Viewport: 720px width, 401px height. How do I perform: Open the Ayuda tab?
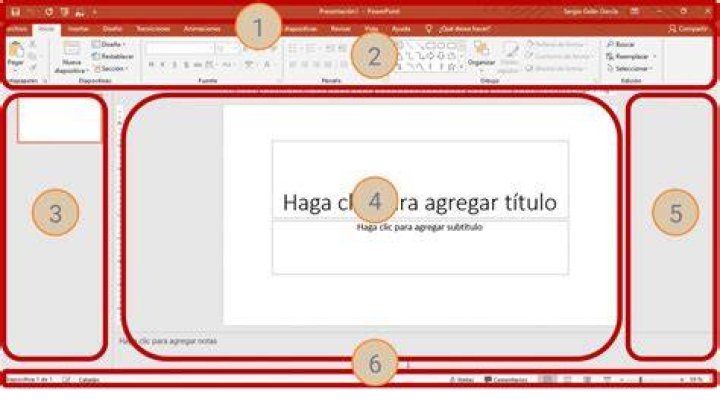pyautogui.click(x=401, y=28)
